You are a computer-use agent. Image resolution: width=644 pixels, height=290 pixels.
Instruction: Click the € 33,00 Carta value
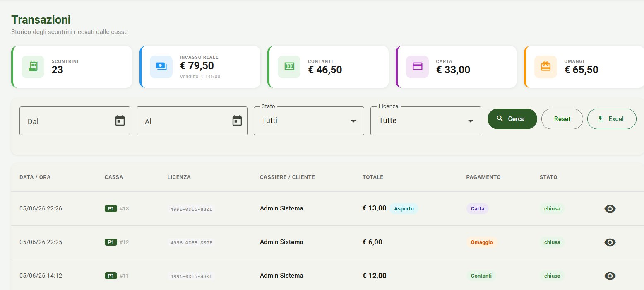(453, 70)
